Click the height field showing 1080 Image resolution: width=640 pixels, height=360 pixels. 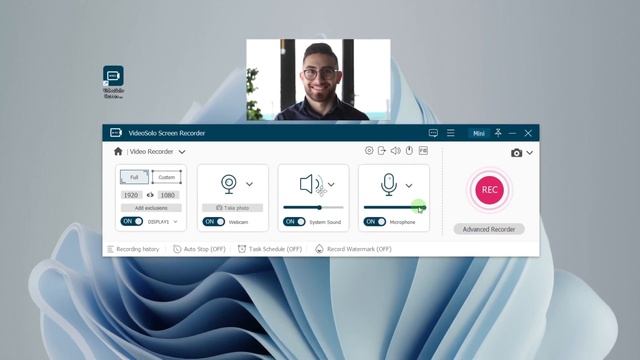click(x=168, y=195)
